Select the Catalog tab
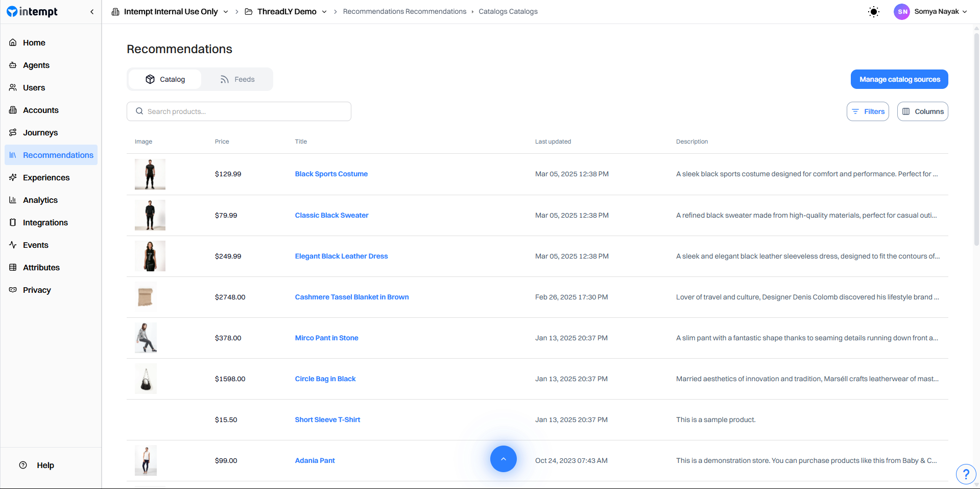The width and height of the screenshot is (980, 489). 165,79
